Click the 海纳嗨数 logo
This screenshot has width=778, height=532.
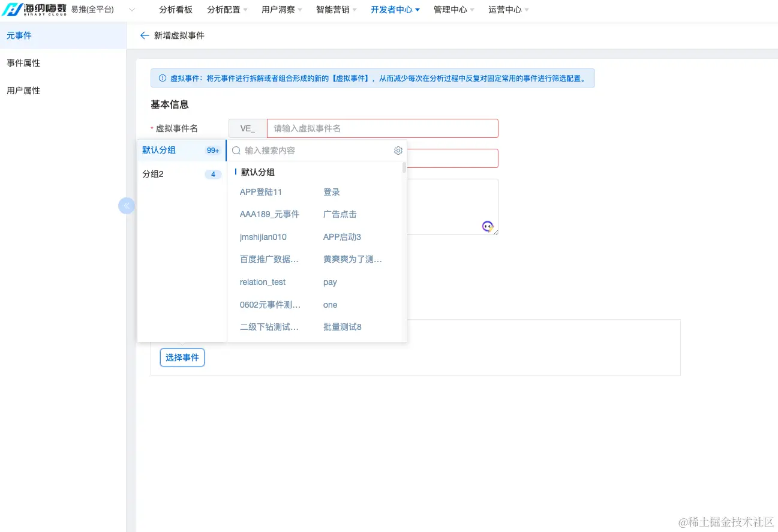[x=34, y=9]
